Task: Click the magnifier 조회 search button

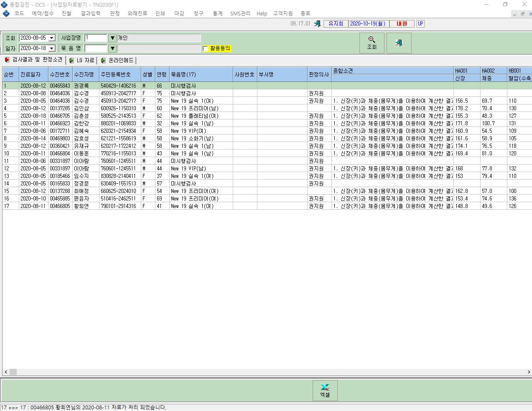Action: click(372, 43)
